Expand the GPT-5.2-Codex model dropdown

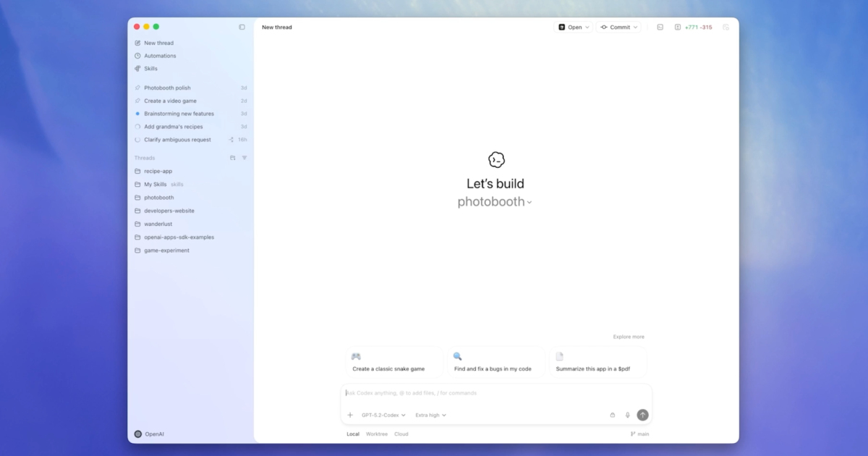click(x=383, y=415)
